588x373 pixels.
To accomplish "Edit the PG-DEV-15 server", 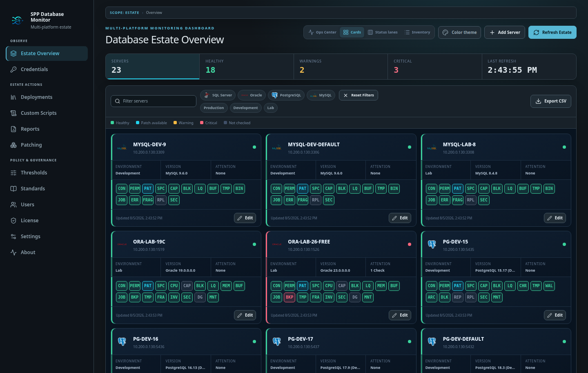I will (555, 315).
